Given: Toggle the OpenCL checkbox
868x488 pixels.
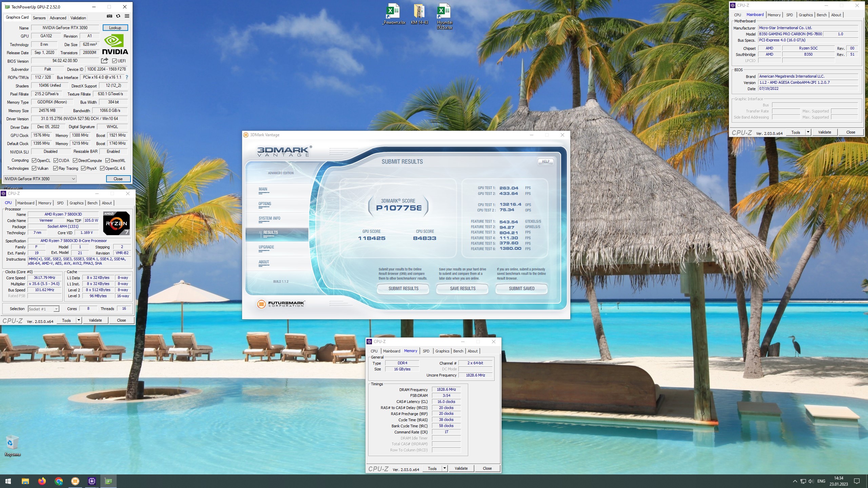Looking at the screenshot, I should (x=34, y=161).
